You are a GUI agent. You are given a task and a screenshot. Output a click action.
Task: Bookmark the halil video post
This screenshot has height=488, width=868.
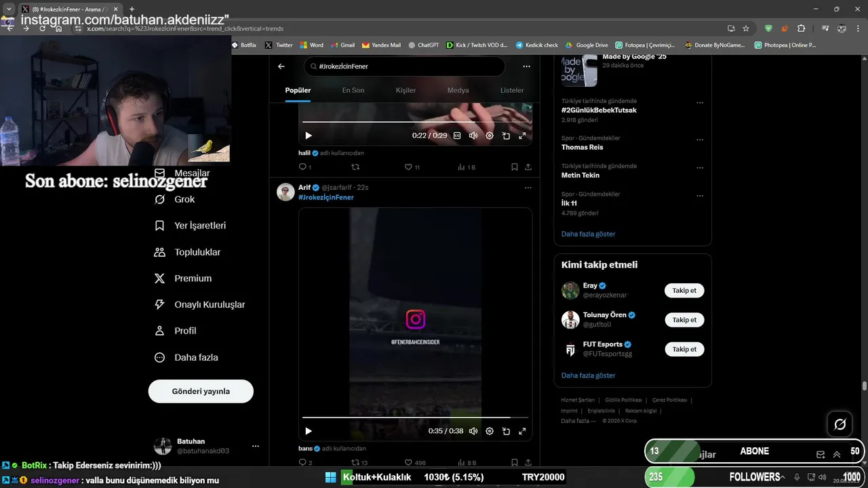point(515,167)
